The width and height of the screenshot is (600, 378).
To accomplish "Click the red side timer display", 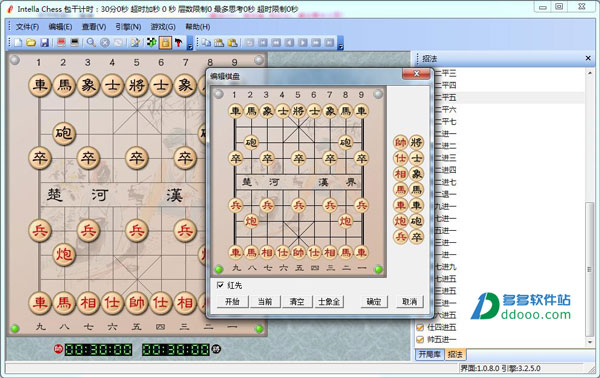I will (x=98, y=349).
